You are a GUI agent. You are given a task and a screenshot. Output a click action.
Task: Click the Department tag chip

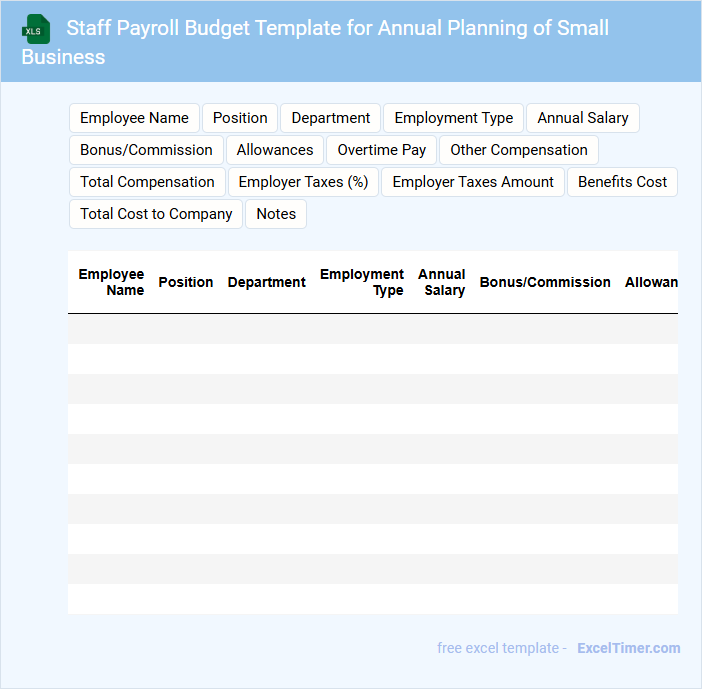click(x=330, y=118)
